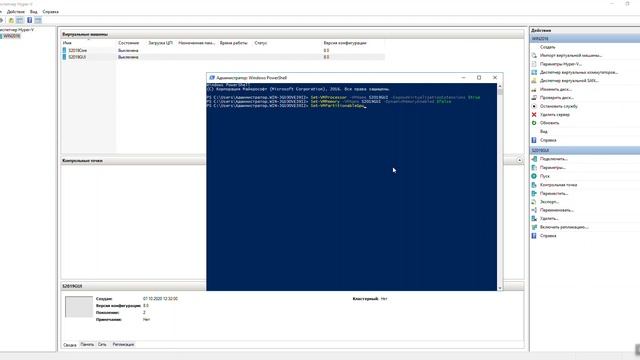The image size is (640, 360).
Task: Open the blue Help toolbar icon
Action: 29,20
